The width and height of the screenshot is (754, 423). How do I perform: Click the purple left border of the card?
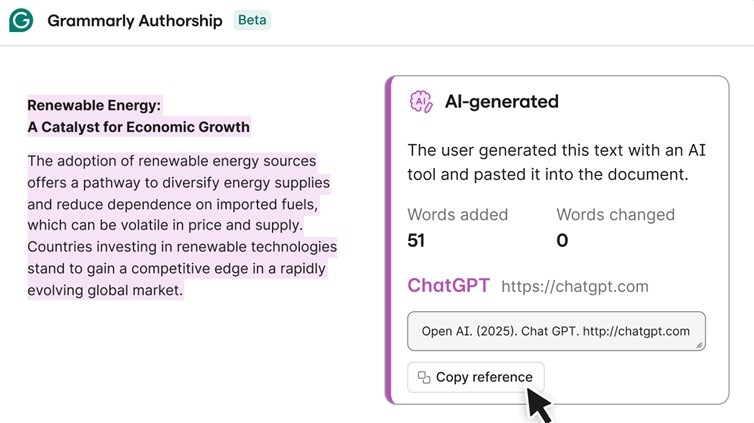click(390, 240)
